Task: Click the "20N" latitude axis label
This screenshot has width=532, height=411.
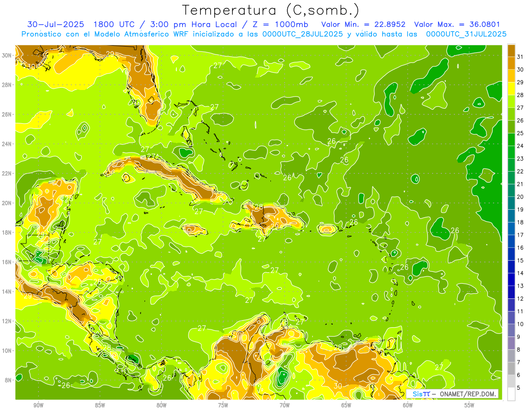Action: click(7, 203)
